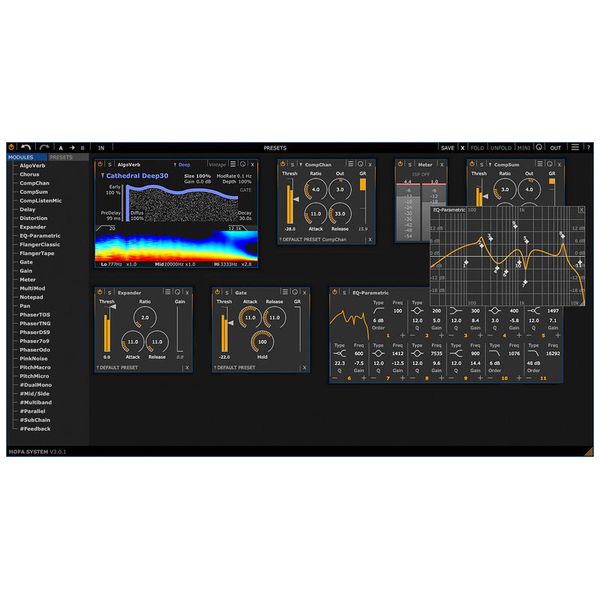Open the AlgoVerb Deep mode dropdown
This screenshot has height=600, width=600.
[182, 165]
